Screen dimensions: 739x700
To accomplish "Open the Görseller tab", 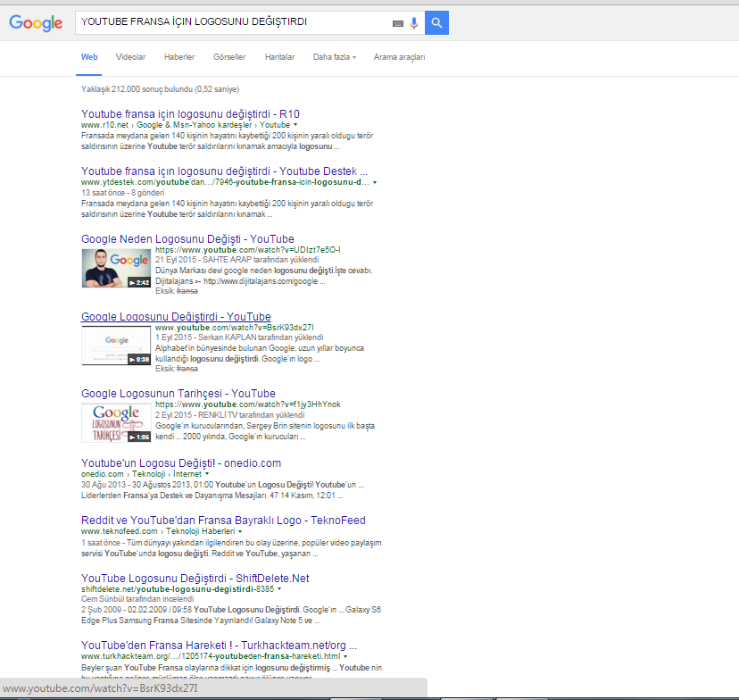I will pos(229,57).
